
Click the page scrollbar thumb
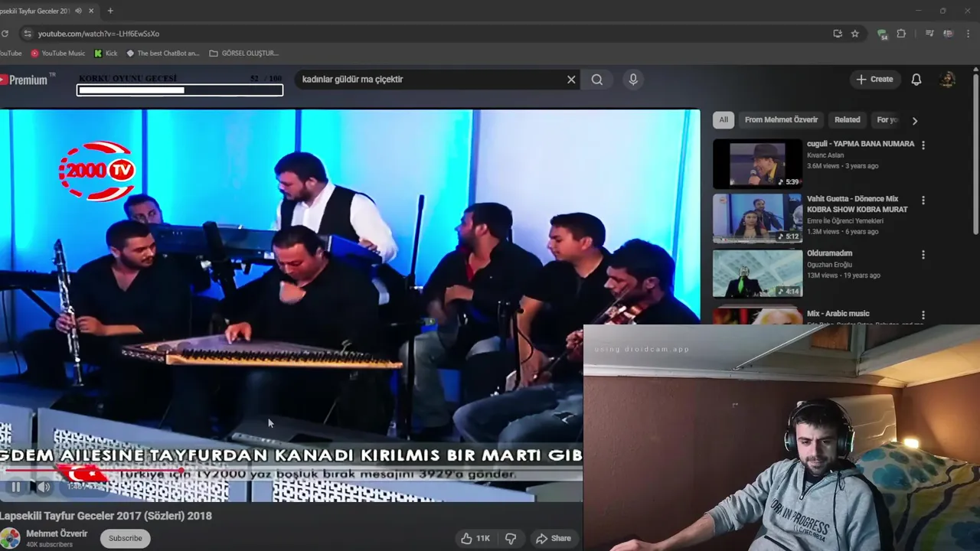(975, 153)
